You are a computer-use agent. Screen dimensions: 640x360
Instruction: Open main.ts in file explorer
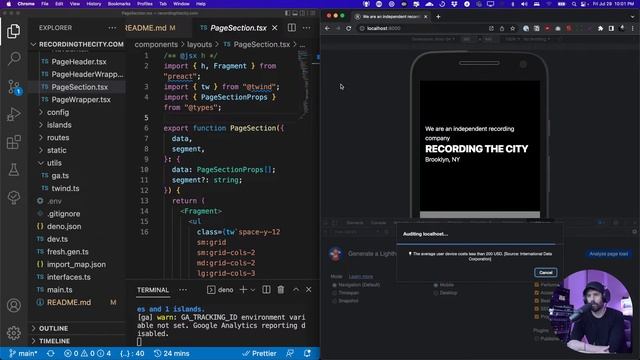(x=60, y=289)
